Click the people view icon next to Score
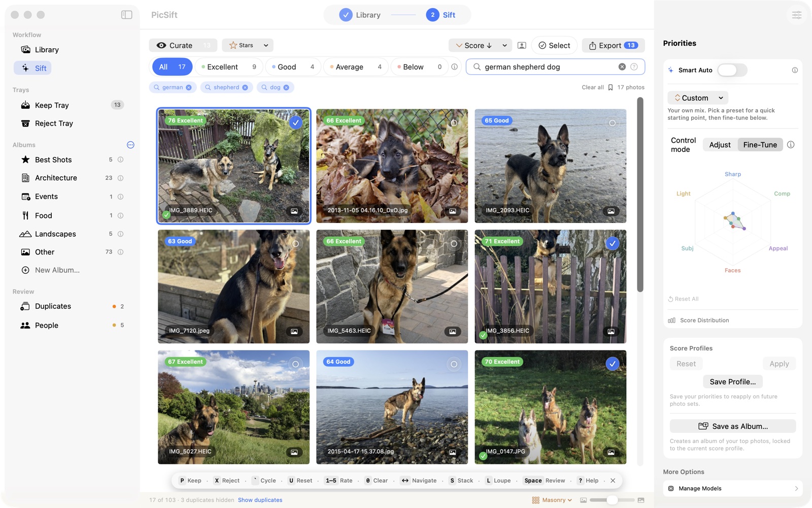The width and height of the screenshot is (812, 508). [521, 45]
